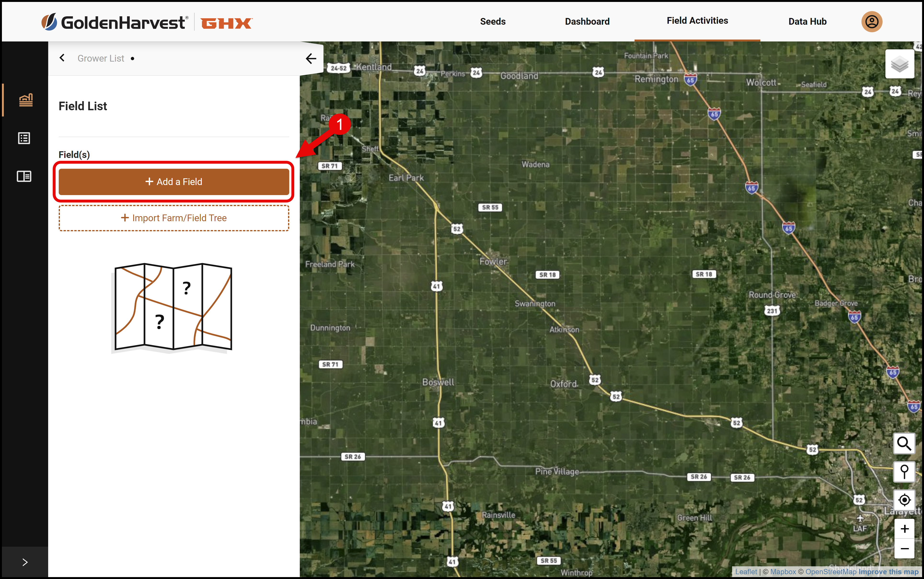This screenshot has width=924, height=579.
Task: Open the Leaflet attribution link
Action: [746, 571]
